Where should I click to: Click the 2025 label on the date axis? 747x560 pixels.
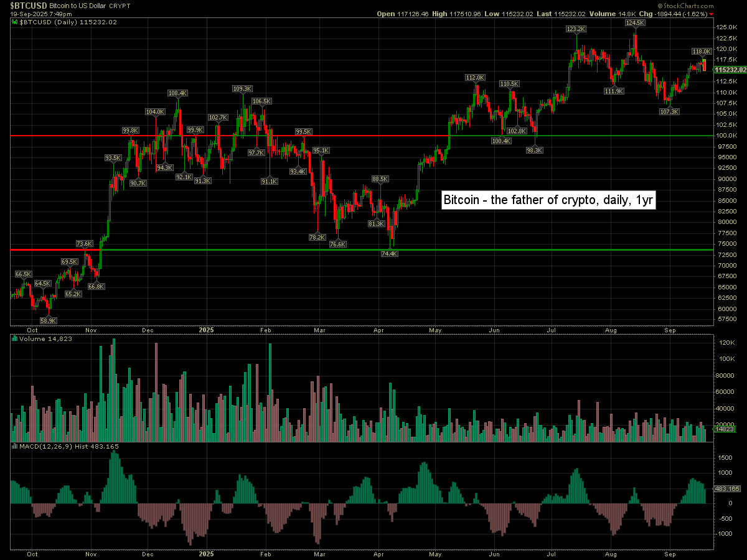(x=206, y=330)
